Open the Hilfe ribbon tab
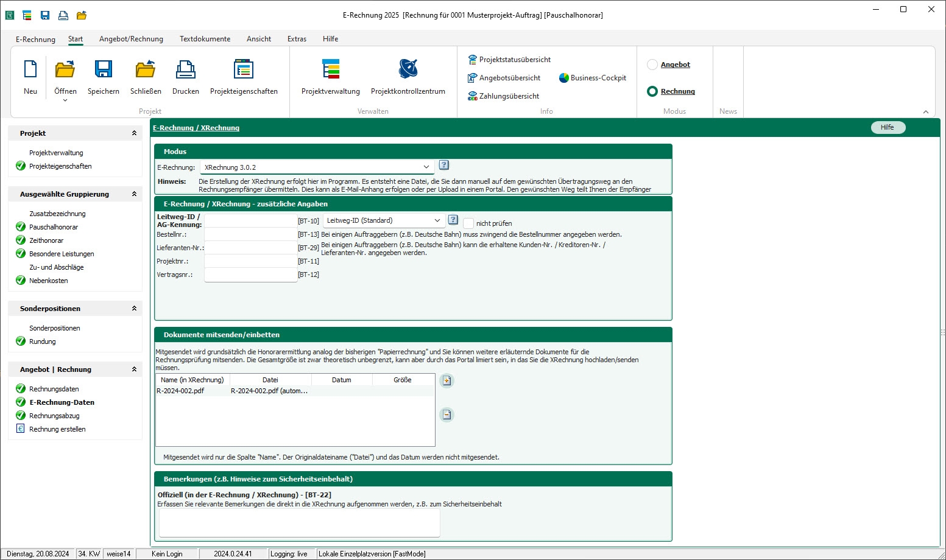The height and width of the screenshot is (560, 946). pos(330,39)
